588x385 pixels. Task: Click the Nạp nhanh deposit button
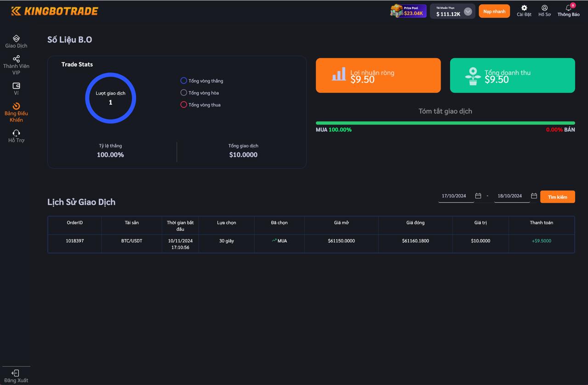point(494,11)
